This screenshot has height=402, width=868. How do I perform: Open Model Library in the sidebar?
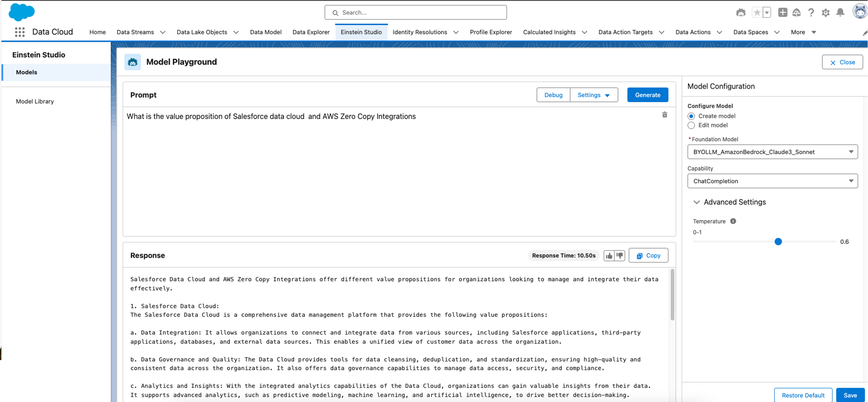pyautogui.click(x=35, y=102)
